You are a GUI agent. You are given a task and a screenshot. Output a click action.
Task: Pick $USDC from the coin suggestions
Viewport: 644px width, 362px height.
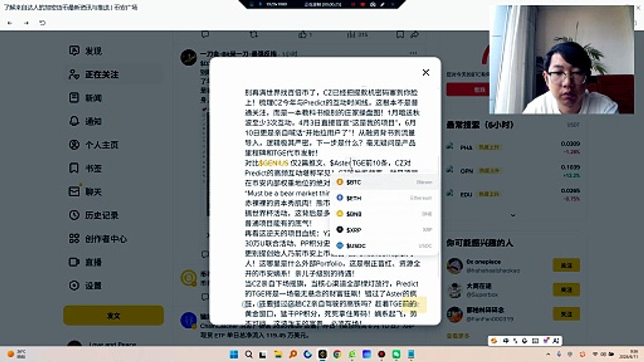click(385, 246)
